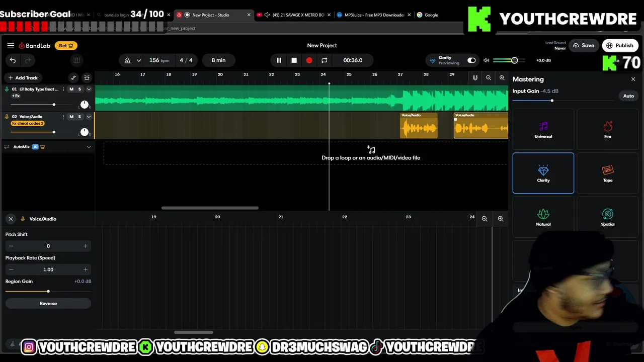The height and width of the screenshot is (362, 644).
Task: Change the 4 / 4 time signature
Action: (186, 60)
